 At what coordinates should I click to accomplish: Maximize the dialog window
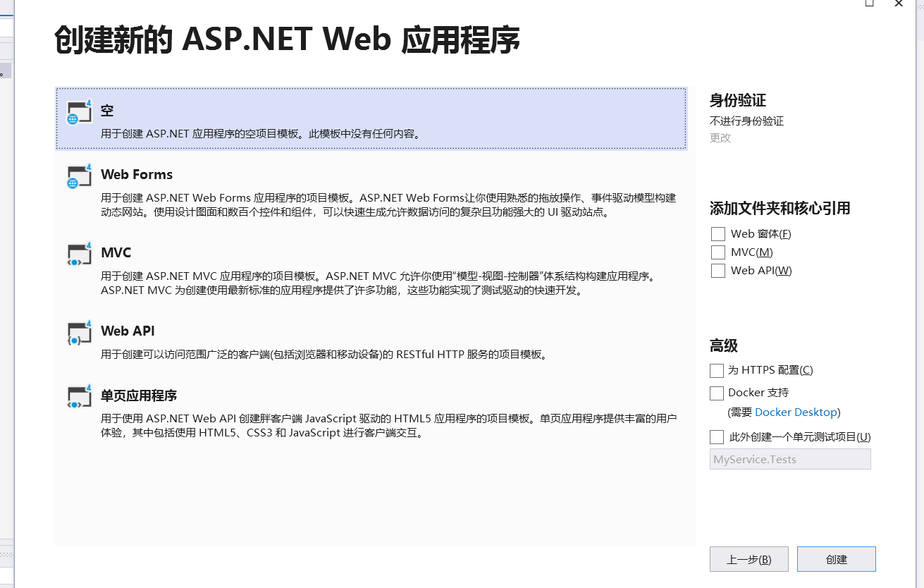tap(870, 4)
